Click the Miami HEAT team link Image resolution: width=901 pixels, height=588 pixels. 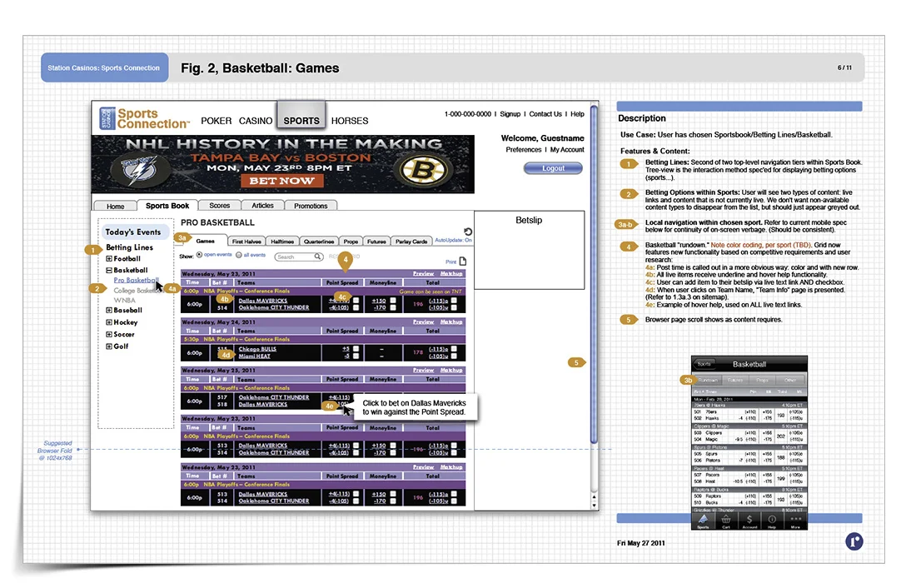coord(255,356)
